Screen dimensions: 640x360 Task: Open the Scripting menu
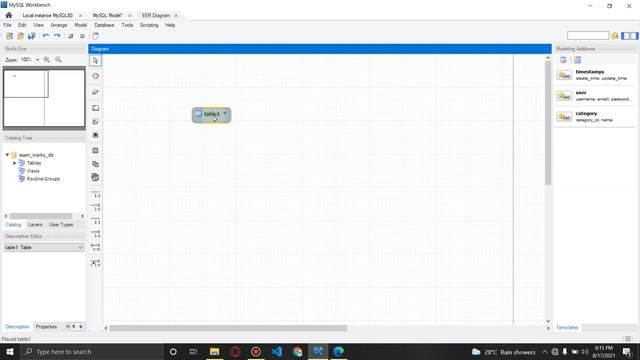(x=149, y=25)
